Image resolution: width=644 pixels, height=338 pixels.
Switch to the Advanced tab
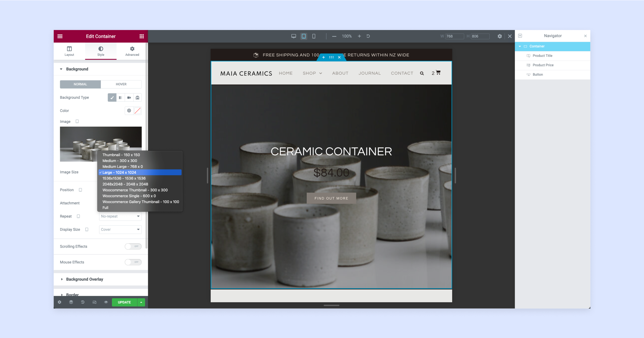[132, 51]
